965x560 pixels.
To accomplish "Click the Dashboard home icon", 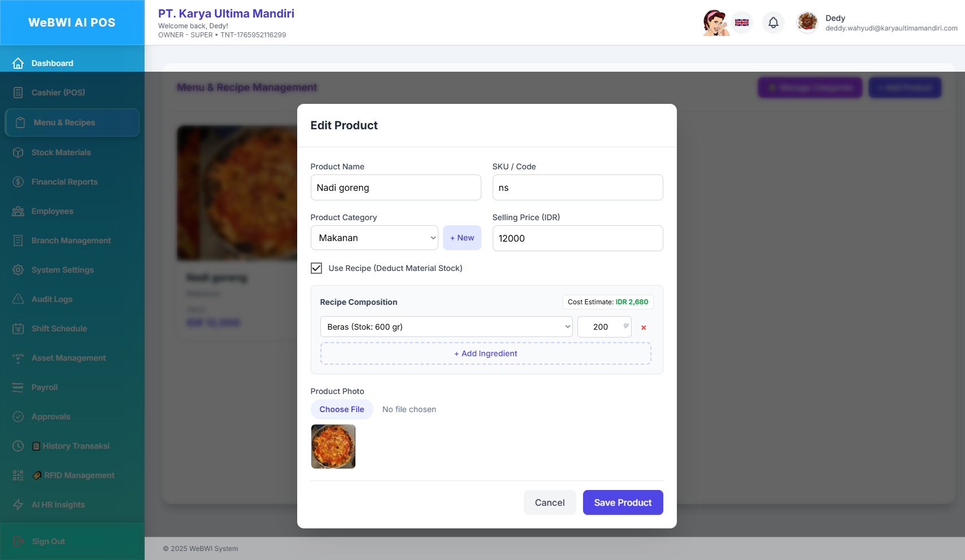I will (18, 63).
